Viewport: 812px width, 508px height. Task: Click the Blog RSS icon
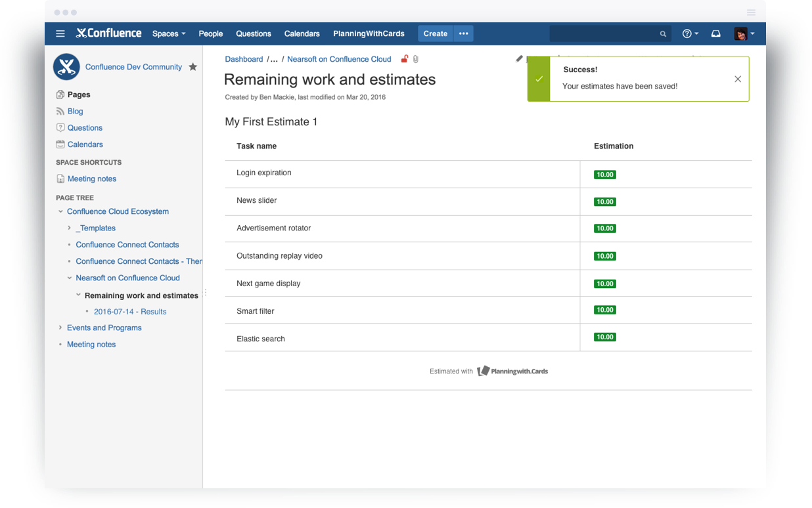coord(60,112)
